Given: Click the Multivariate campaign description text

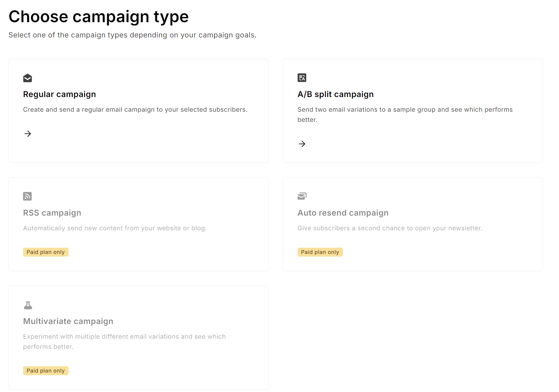Looking at the screenshot, I should [x=124, y=341].
